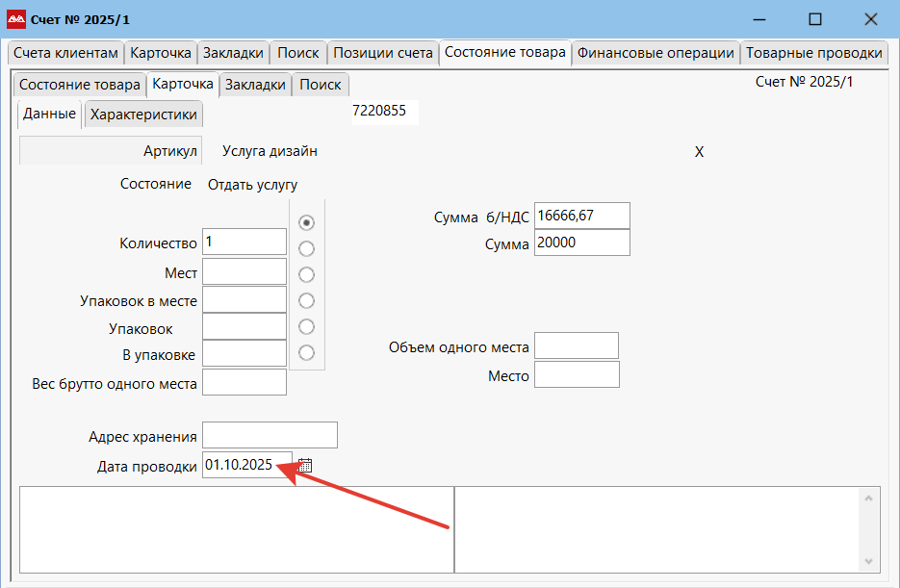Choose the bottom radio button in the group
This screenshot has height=588, width=900.
click(307, 352)
